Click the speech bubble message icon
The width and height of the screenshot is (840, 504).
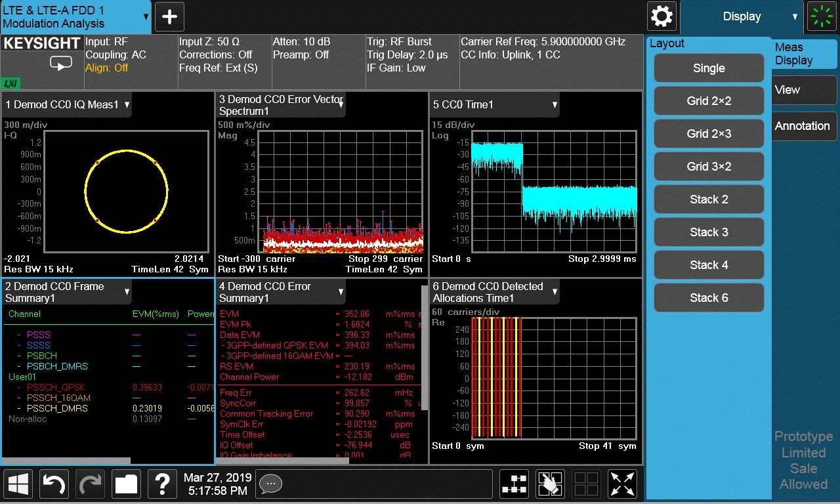pyautogui.click(x=270, y=484)
